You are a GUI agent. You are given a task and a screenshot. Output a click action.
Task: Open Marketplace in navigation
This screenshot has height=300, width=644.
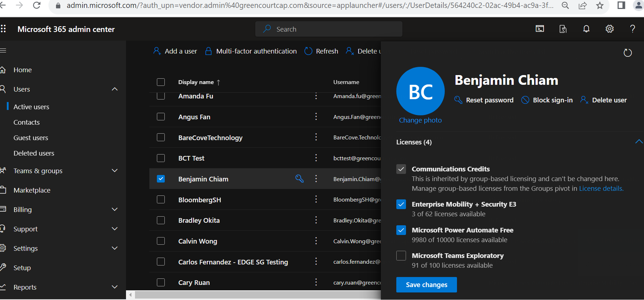click(32, 190)
